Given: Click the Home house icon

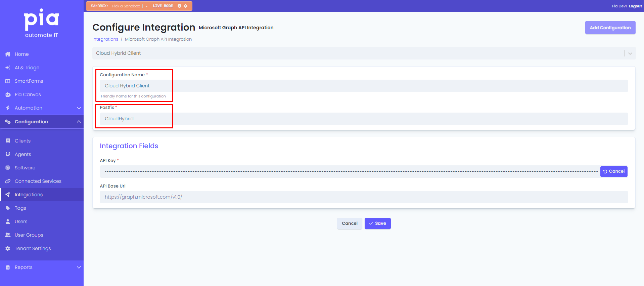Looking at the screenshot, I should [x=8, y=54].
